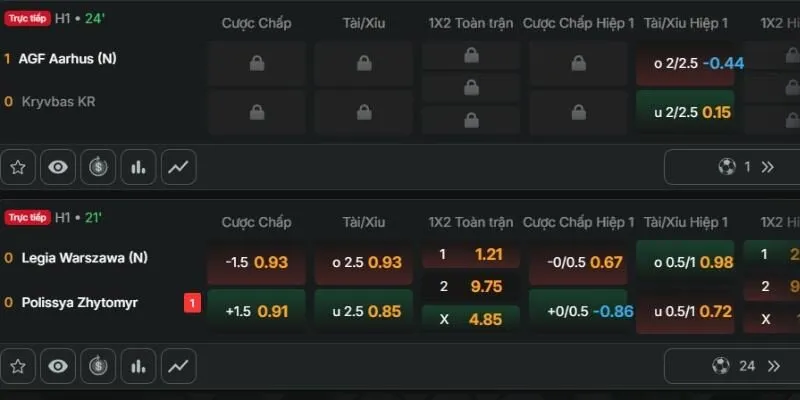
Task: Click the dollar coin icon under Polissya Zhytomyr
Action: coord(98,366)
